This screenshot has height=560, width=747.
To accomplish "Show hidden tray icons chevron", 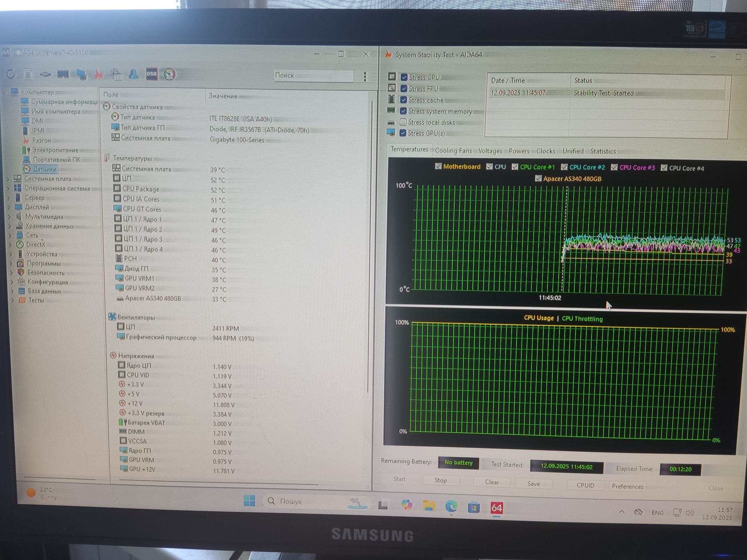I will [x=622, y=511].
